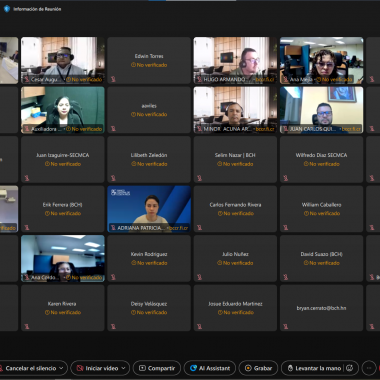Raise hand with 'Levantar la mano'
The width and height of the screenshot is (380, 380).
click(314, 368)
